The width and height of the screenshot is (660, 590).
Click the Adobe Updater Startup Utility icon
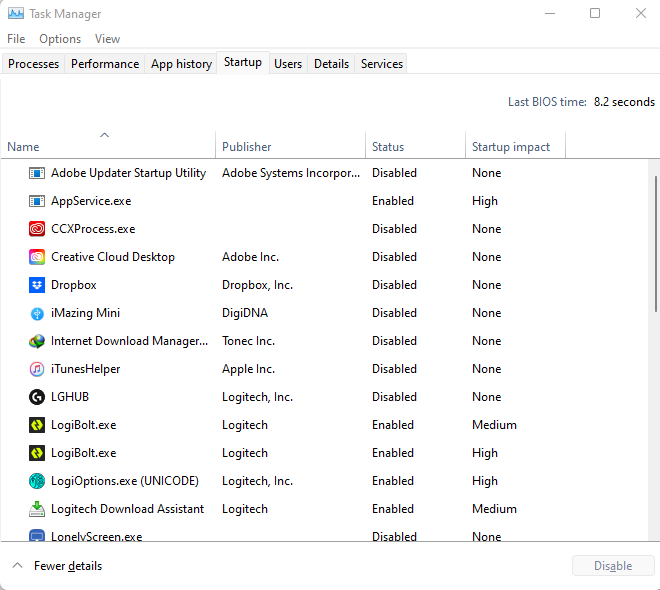click(x=37, y=173)
